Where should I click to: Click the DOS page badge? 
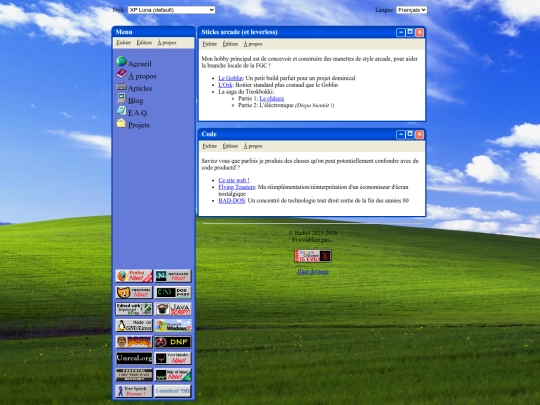[173, 292]
